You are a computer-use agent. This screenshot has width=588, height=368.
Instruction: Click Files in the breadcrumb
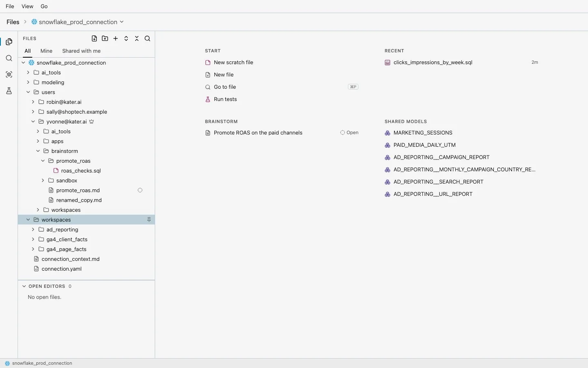[13, 22]
